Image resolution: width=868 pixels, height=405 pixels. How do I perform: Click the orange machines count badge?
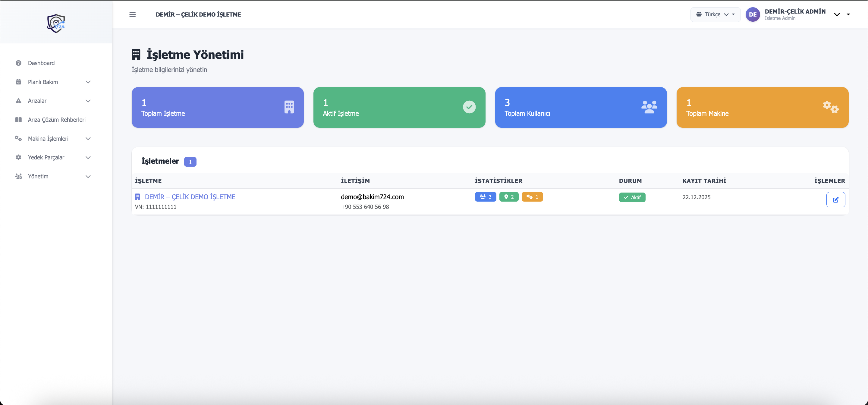point(532,197)
